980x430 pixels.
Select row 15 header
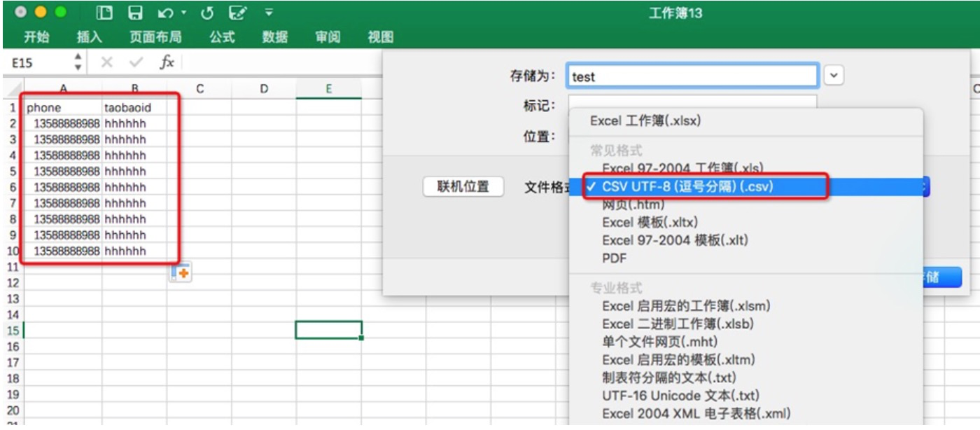coord(12,330)
